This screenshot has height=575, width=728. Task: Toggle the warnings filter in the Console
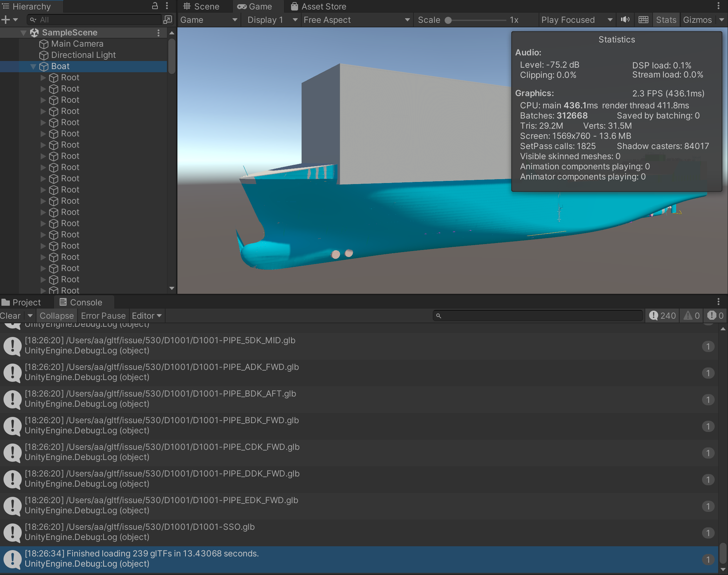click(x=691, y=315)
